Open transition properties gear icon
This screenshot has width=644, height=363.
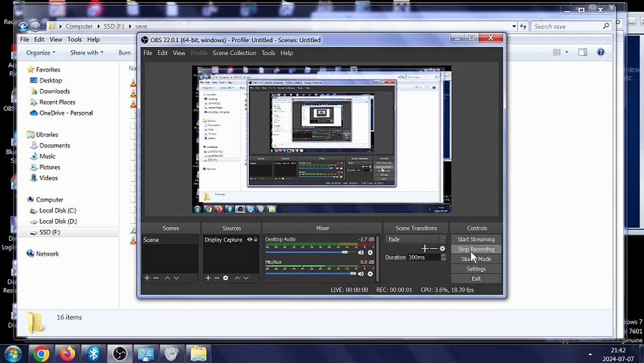[442, 249]
